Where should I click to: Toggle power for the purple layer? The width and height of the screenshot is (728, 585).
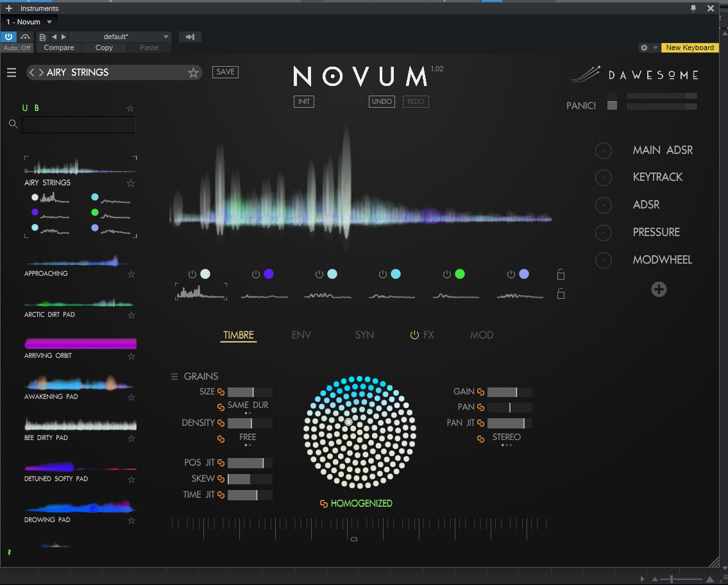[256, 275]
